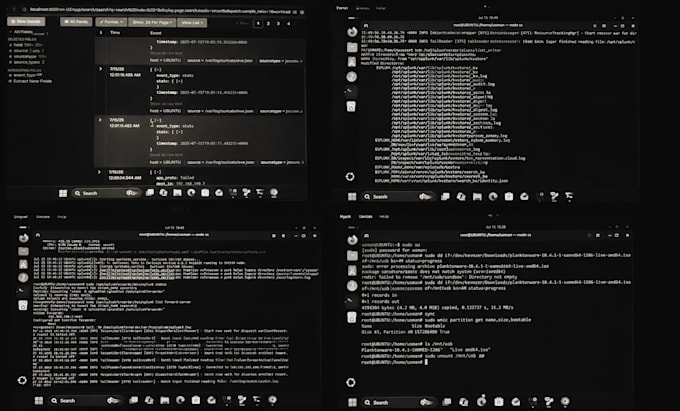Image resolution: width=680 pixels, height=411 pixels.
Task: Open Firefox in top-right VM's Ubuntu dock
Action: tap(352, 32)
